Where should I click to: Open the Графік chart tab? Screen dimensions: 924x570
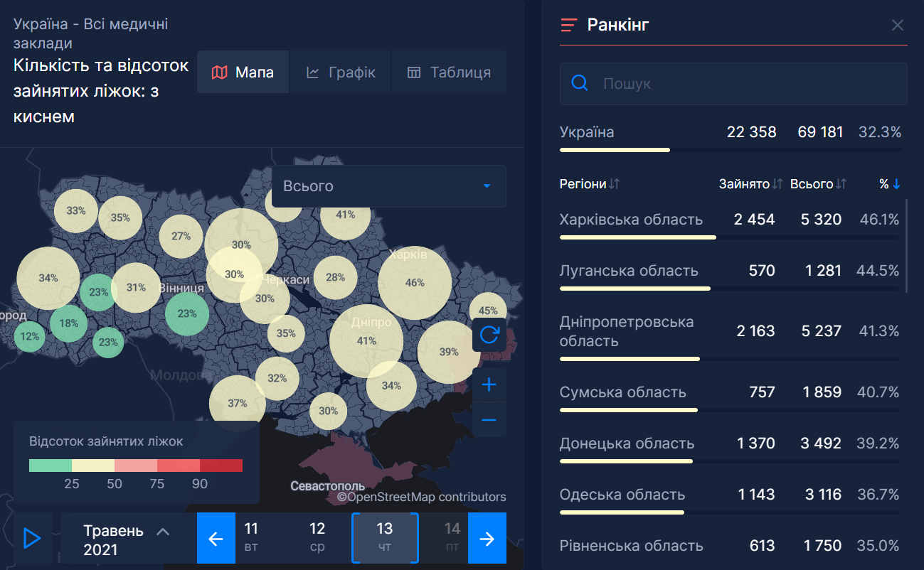pyautogui.click(x=341, y=72)
